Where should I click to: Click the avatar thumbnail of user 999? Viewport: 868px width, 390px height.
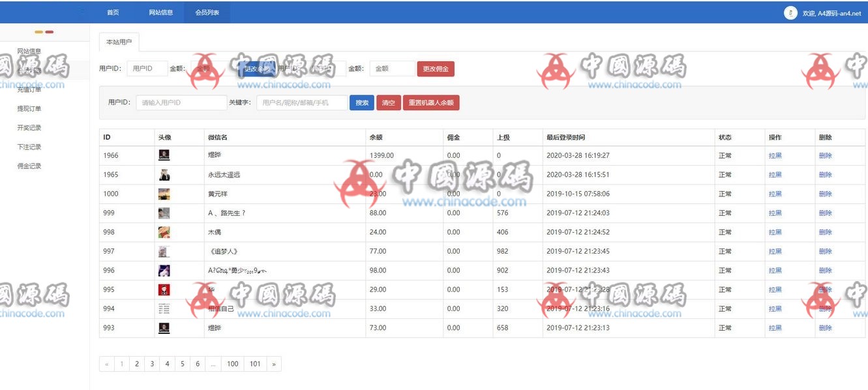coord(164,213)
